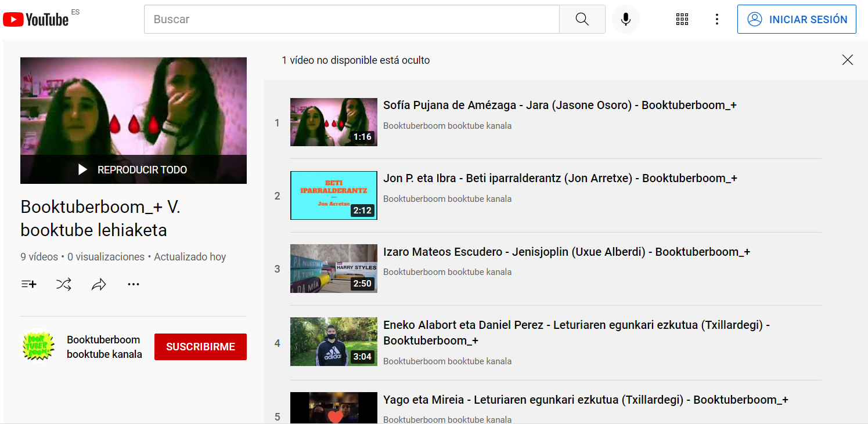Open Jon P. eta Ibra video title
This screenshot has width=868, height=424.
pos(560,178)
